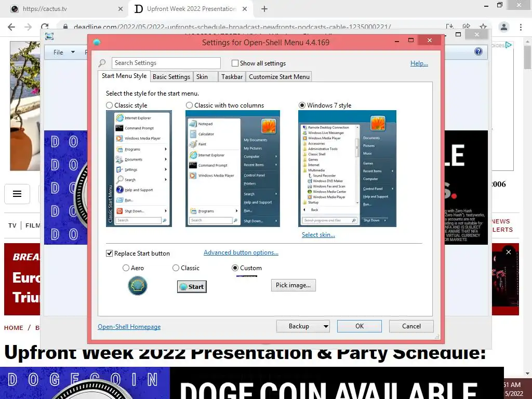The width and height of the screenshot is (532, 399).
Task: Choose the Custom start button option
Action: tap(235, 268)
